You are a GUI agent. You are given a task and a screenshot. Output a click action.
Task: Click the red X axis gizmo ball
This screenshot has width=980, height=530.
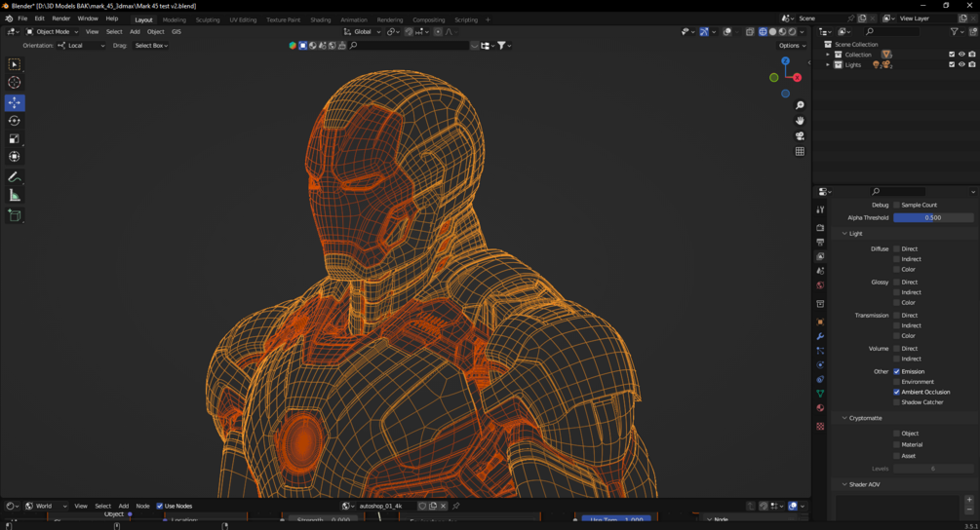797,77
